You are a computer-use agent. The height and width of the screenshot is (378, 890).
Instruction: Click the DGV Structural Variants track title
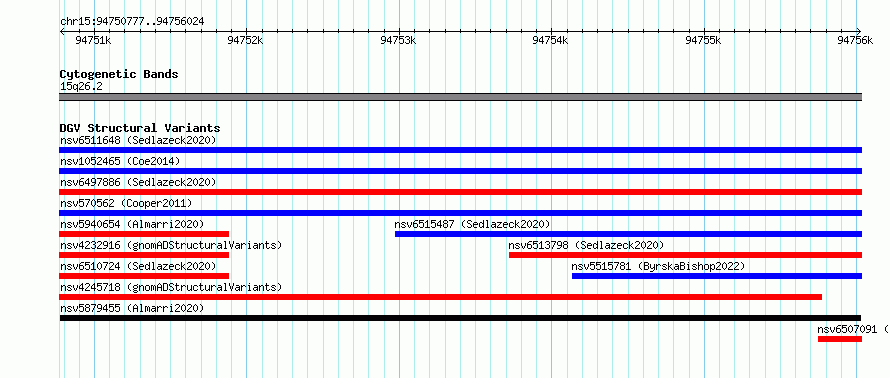point(140,128)
